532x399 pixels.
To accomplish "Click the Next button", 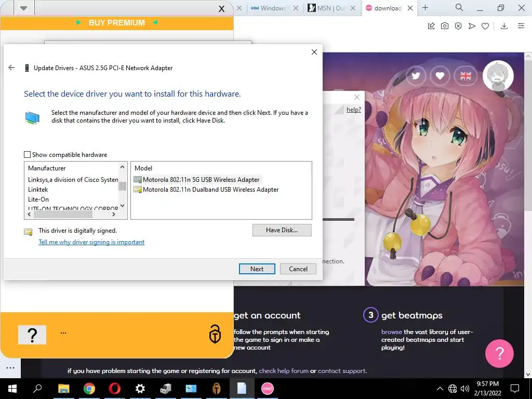I will click(x=257, y=269).
